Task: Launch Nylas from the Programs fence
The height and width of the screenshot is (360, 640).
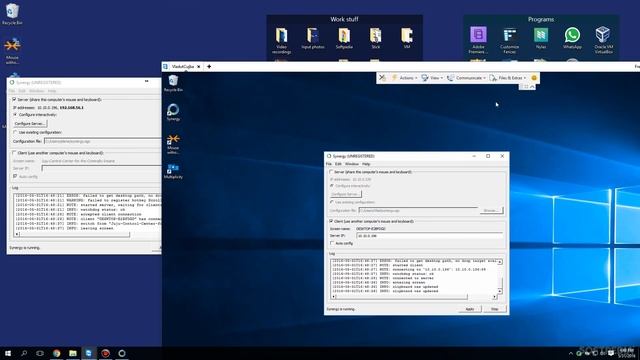Action: coord(541,38)
